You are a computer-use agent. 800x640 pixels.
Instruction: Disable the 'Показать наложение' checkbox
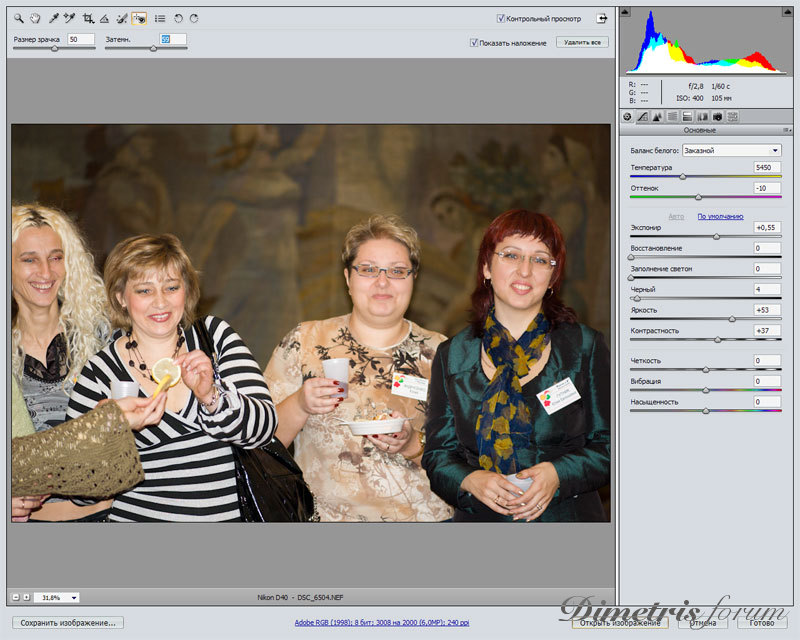tap(474, 43)
